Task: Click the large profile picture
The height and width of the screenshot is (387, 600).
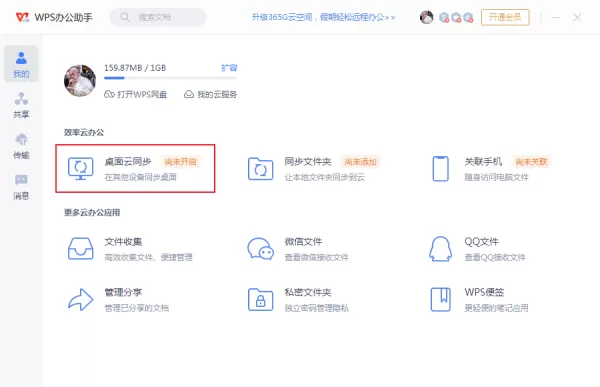Action: coord(80,80)
